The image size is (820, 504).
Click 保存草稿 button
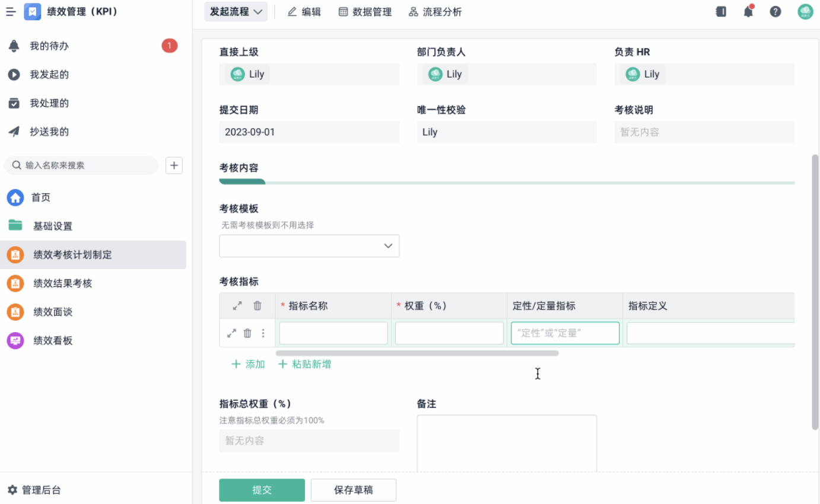tap(354, 490)
